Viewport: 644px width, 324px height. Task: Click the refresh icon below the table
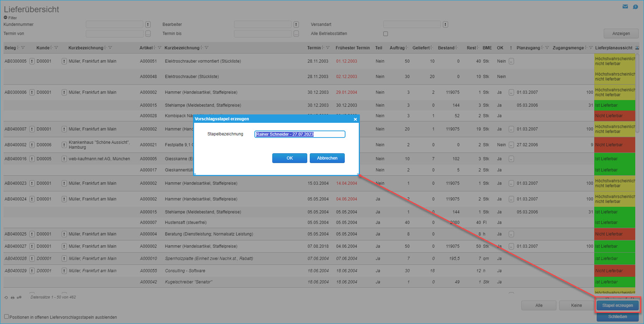pos(6,297)
